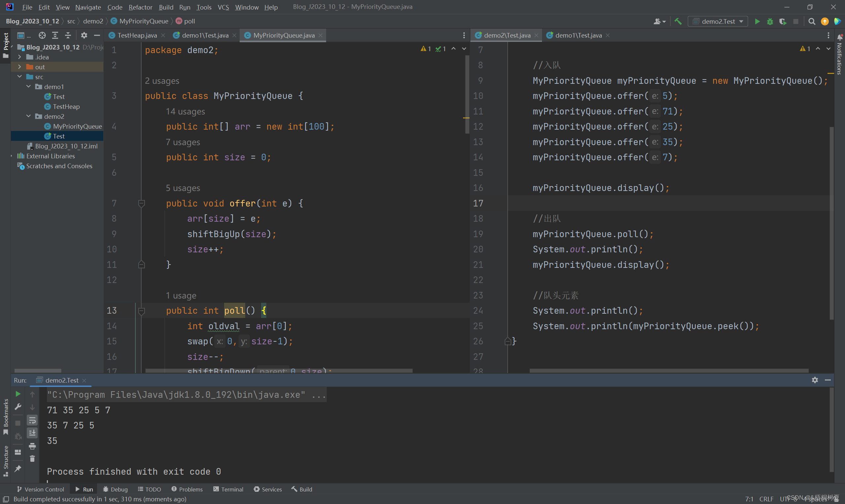Screen dimensions: 845x504
Task: Expand all in Project panel
Action: pyautogui.click(x=55, y=35)
